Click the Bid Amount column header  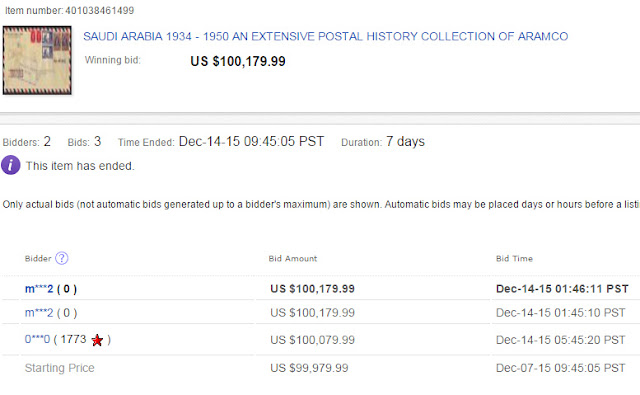[x=293, y=258]
